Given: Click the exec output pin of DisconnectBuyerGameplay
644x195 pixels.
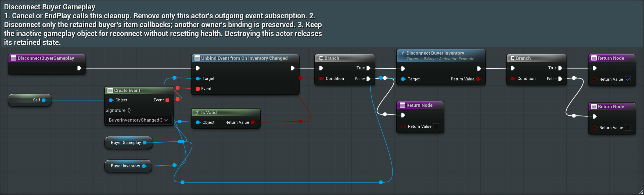Looking at the screenshot, I should (79, 68).
